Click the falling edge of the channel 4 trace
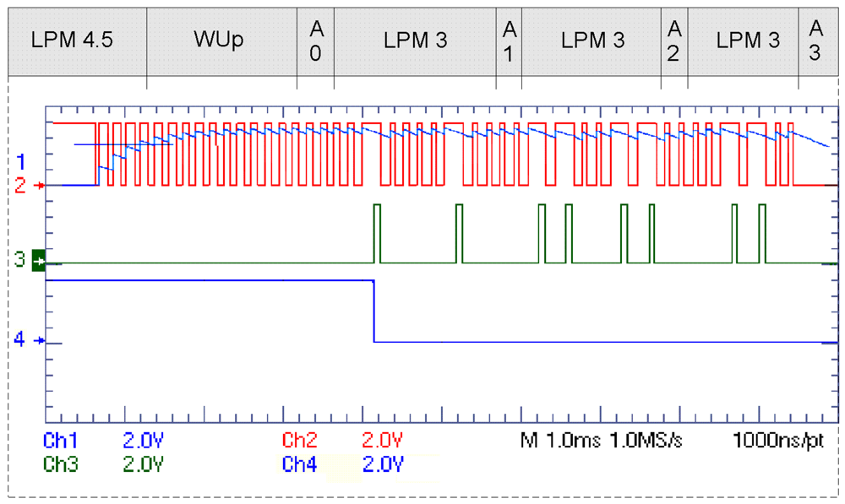The image size is (845, 504). (373, 311)
